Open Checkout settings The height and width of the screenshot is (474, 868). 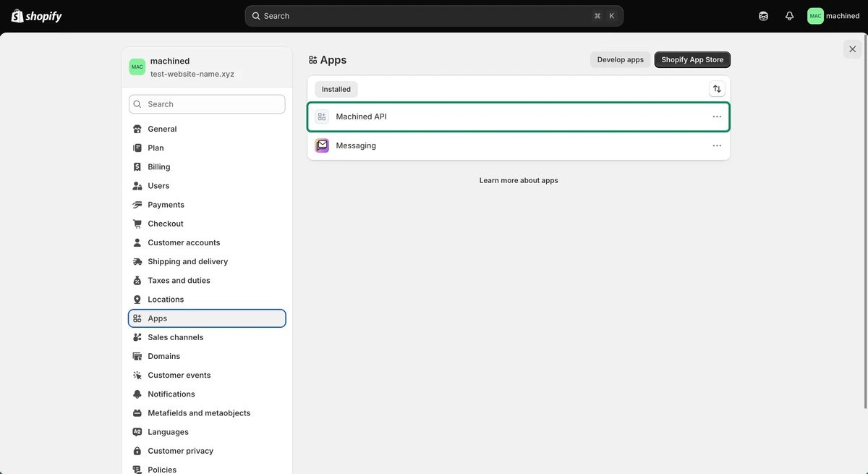pos(207,224)
